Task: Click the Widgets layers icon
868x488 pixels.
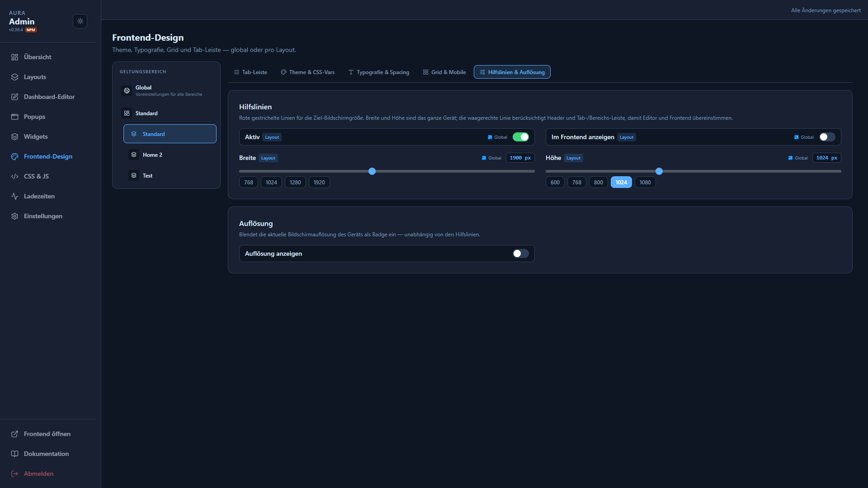Action: click(14, 136)
